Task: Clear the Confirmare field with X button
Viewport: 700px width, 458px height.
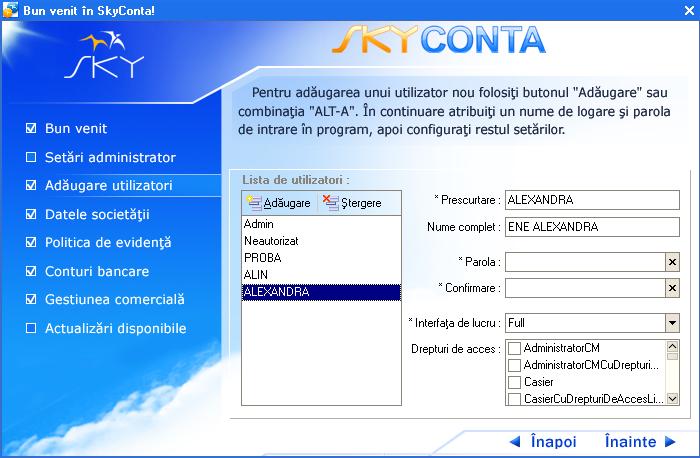Action: 672,288
